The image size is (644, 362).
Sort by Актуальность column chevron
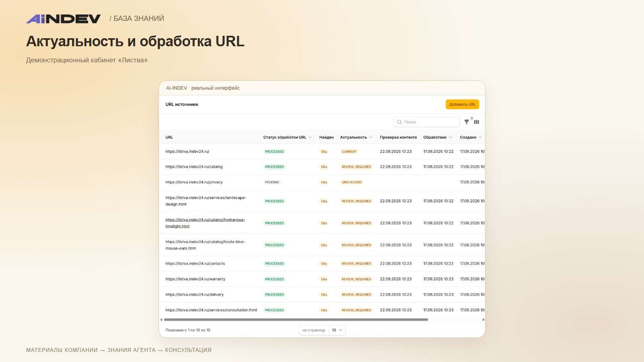point(371,137)
